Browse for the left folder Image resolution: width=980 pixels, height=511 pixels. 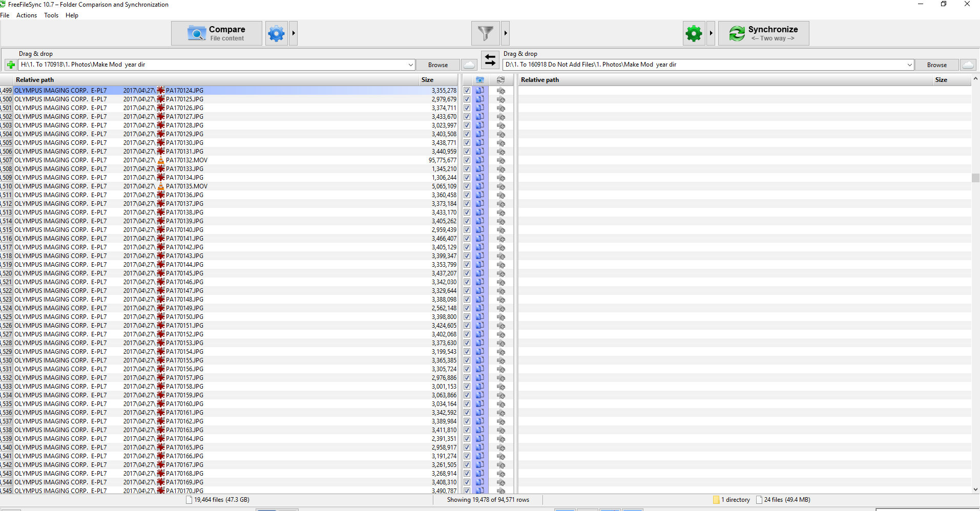coord(438,65)
